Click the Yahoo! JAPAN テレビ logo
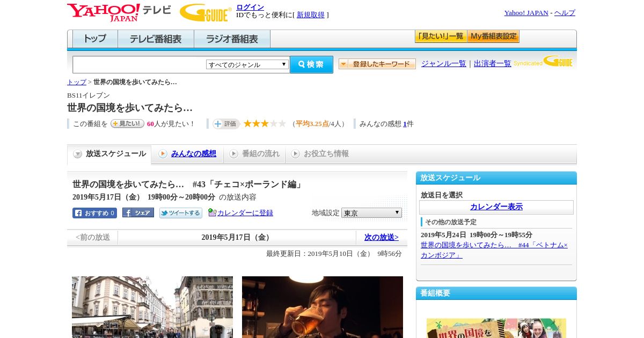The height and width of the screenshot is (338, 644). coord(119,12)
